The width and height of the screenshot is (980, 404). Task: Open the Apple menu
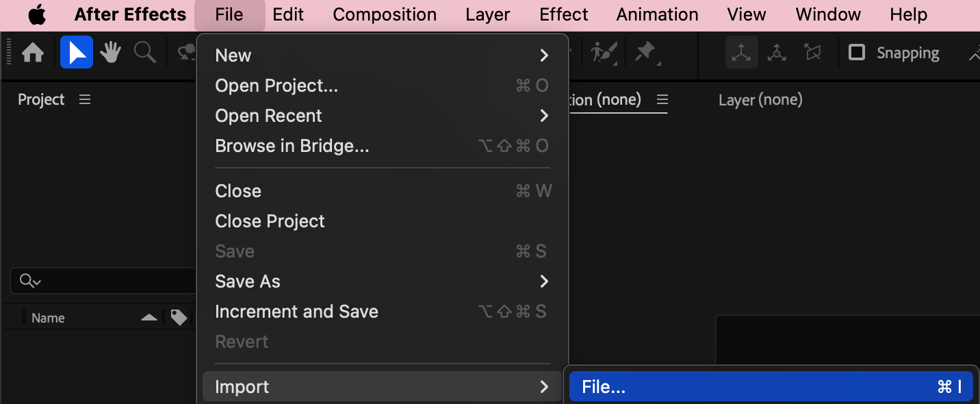pyautogui.click(x=37, y=14)
